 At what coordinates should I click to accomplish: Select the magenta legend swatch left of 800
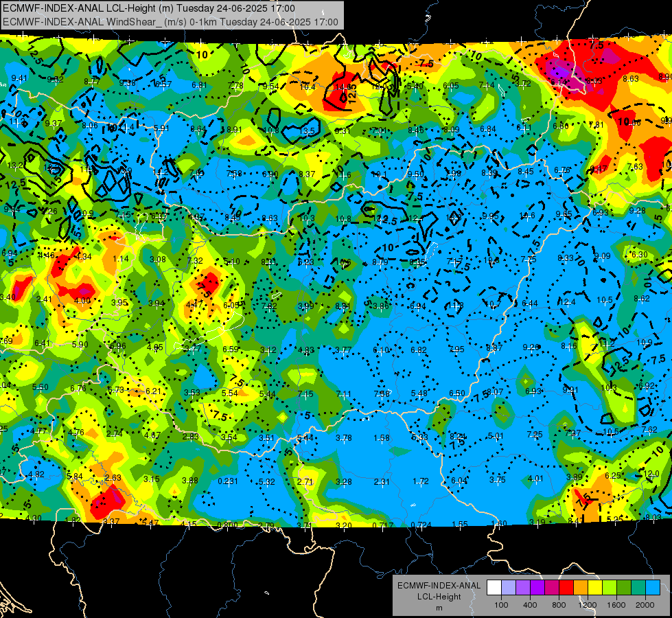point(552,588)
